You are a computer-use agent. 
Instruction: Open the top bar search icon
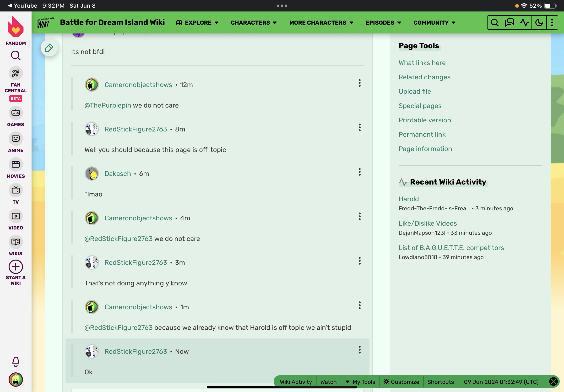point(494,23)
